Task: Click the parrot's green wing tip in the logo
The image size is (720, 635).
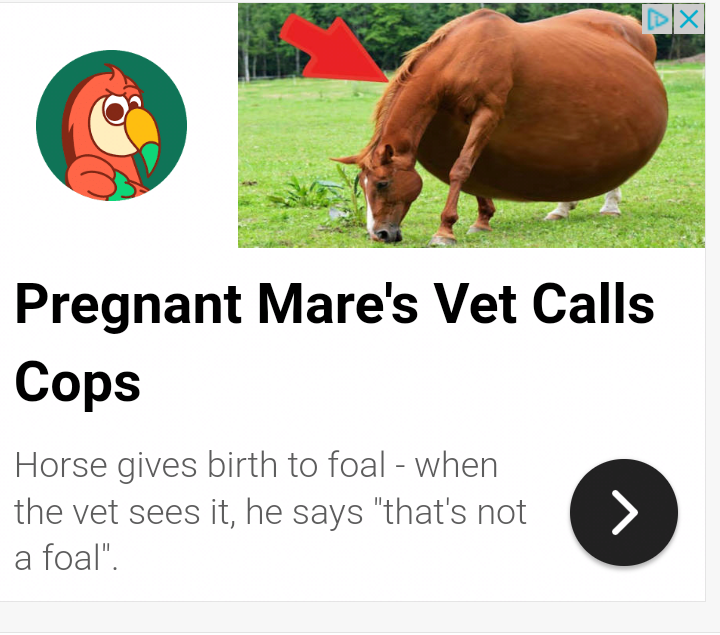Action: tap(151, 158)
